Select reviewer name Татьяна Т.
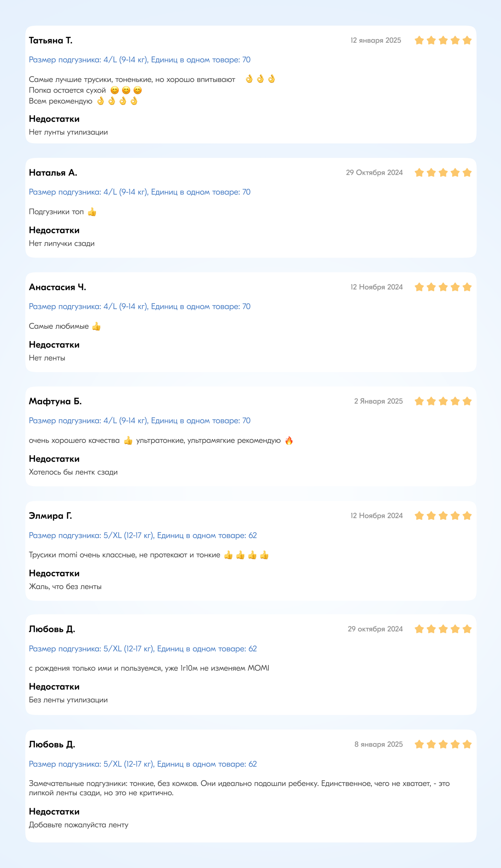Image resolution: width=501 pixels, height=868 pixels. point(51,40)
